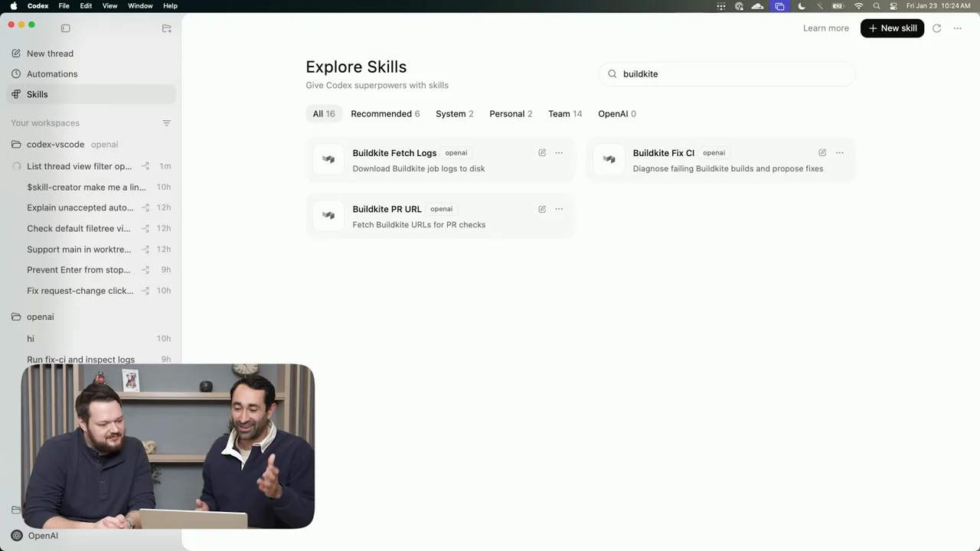Collapse the openai workspace
The width and height of the screenshot is (980, 551).
(90, 317)
